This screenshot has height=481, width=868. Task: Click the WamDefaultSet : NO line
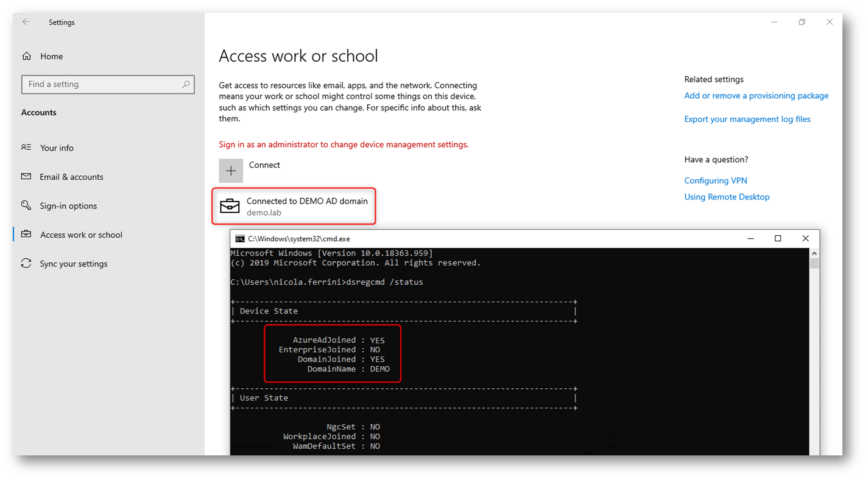[x=337, y=446]
